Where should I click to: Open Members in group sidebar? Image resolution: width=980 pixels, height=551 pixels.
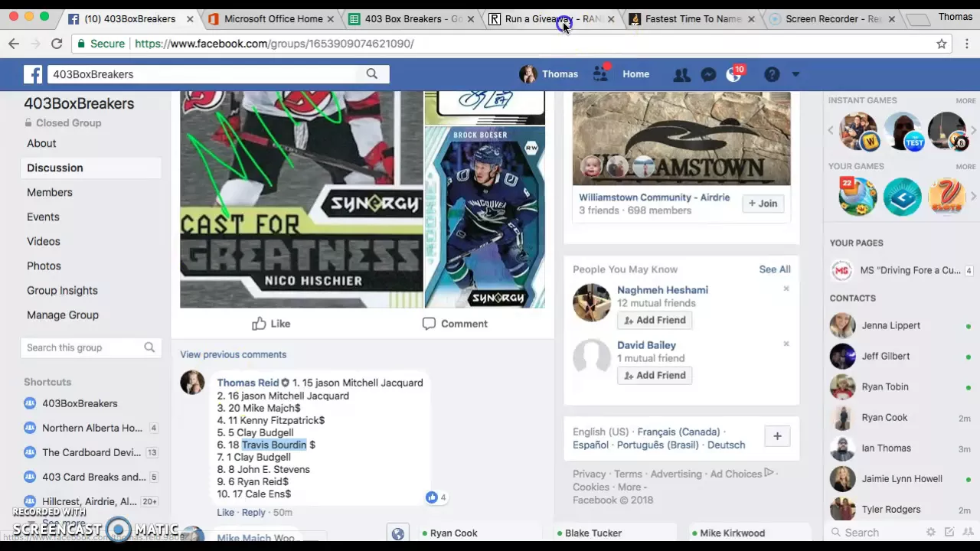pyautogui.click(x=50, y=192)
